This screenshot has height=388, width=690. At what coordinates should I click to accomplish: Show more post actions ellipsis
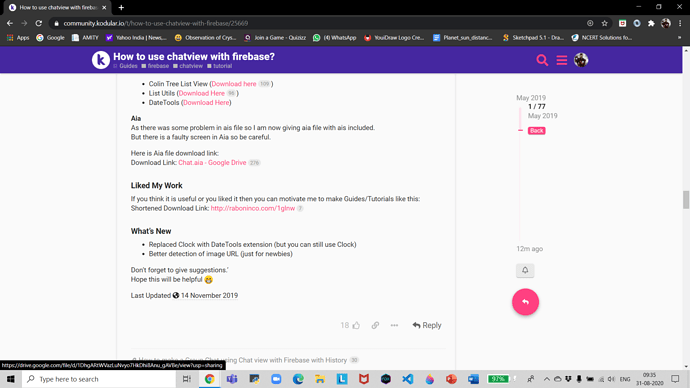pos(394,325)
